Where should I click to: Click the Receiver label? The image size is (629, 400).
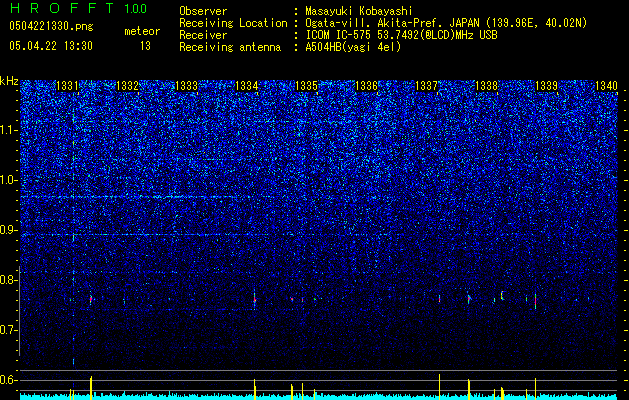pyautogui.click(x=203, y=35)
